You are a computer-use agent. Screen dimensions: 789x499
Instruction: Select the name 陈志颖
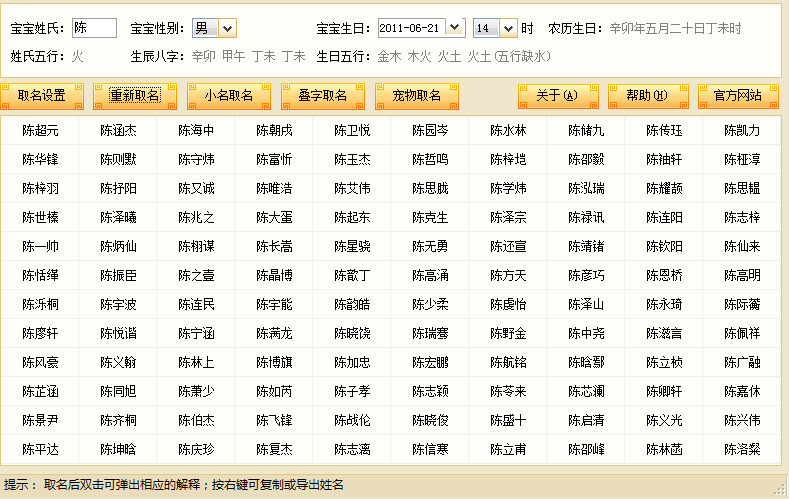(x=430, y=391)
